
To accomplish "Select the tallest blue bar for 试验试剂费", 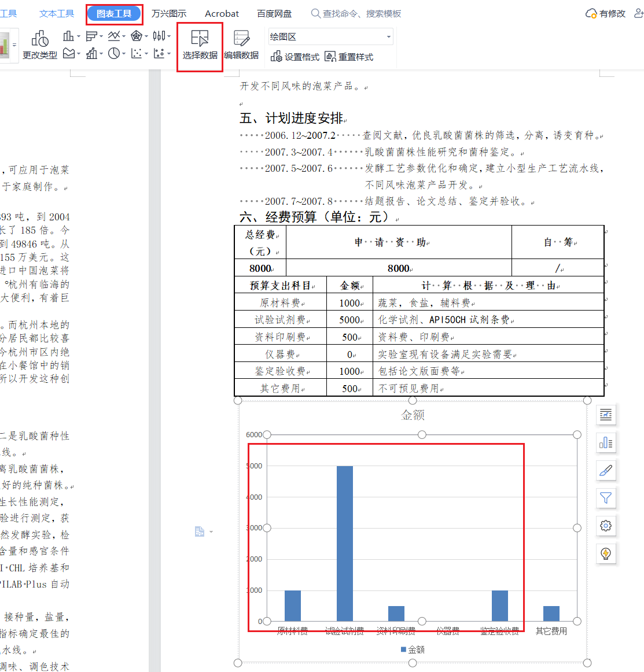I will [x=345, y=542].
